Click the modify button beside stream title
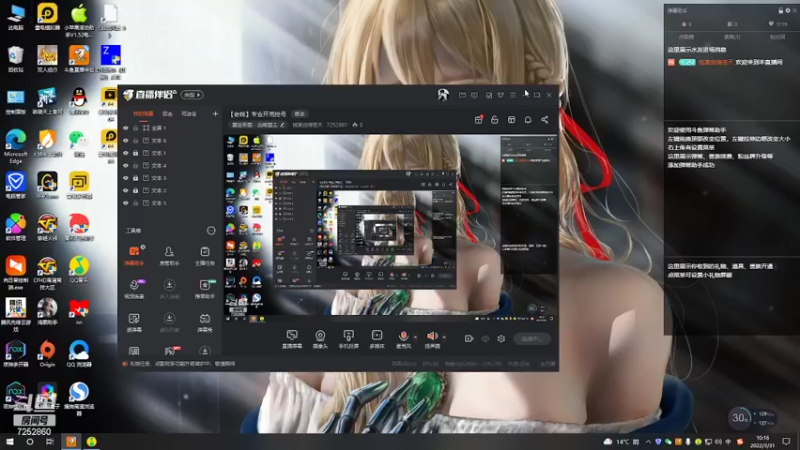The image size is (800, 450). click(299, 114)
